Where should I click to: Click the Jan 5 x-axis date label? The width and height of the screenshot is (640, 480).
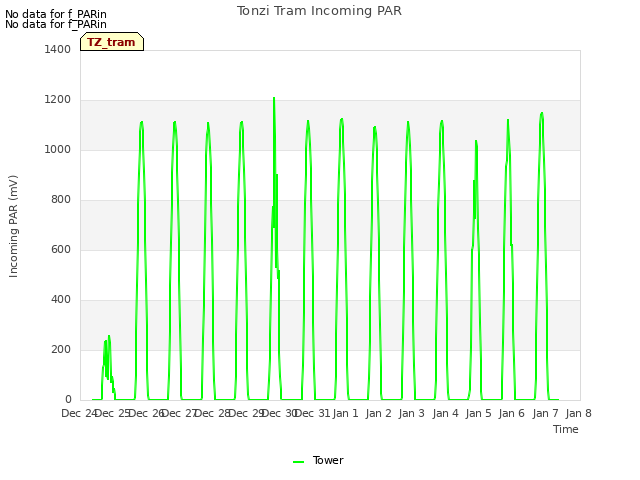(478, 413)
